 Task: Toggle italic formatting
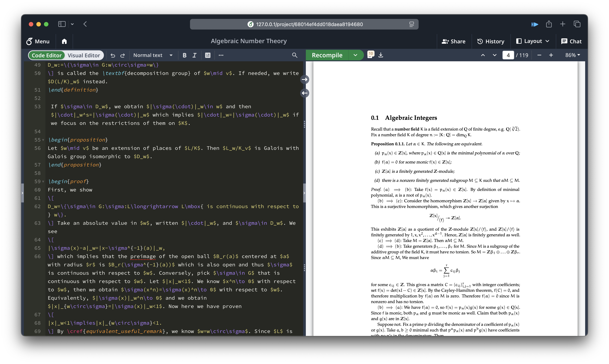tap(194, 55)
